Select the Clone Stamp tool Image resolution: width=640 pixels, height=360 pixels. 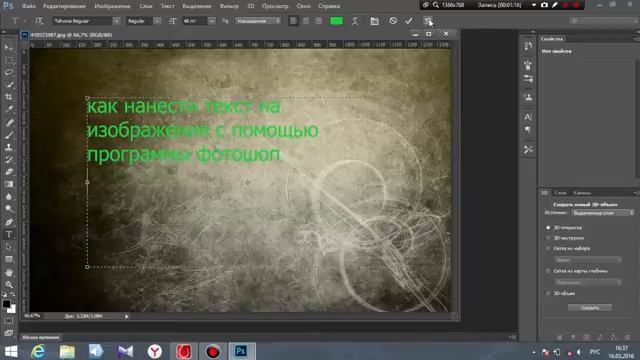point(9,147)
